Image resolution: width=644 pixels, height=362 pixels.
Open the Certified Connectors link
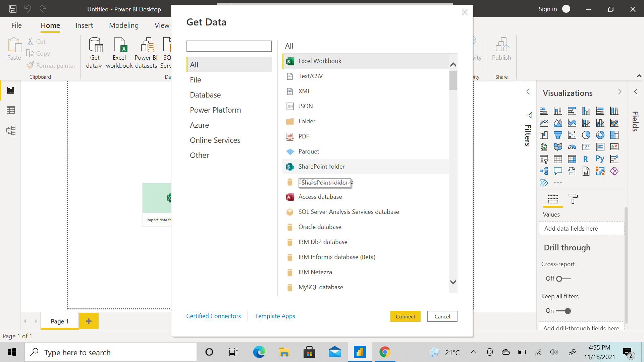click(213, 316)
